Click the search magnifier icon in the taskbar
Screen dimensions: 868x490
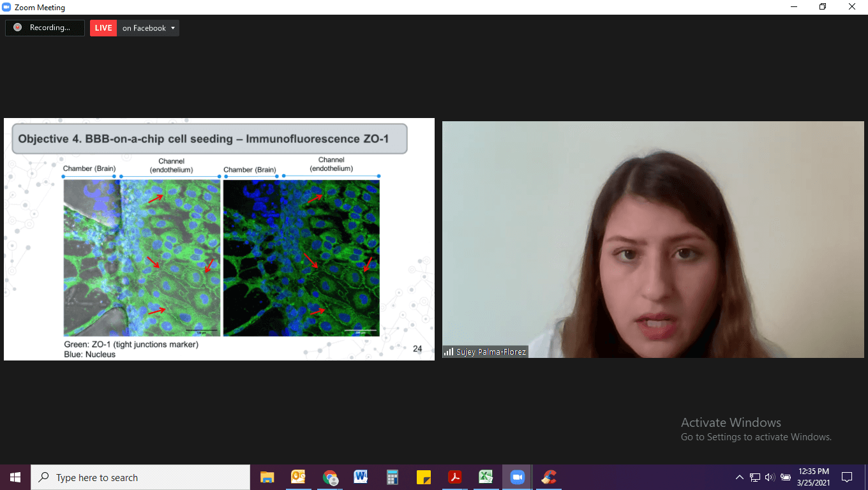pyautogui.click(x=43, y=477)
